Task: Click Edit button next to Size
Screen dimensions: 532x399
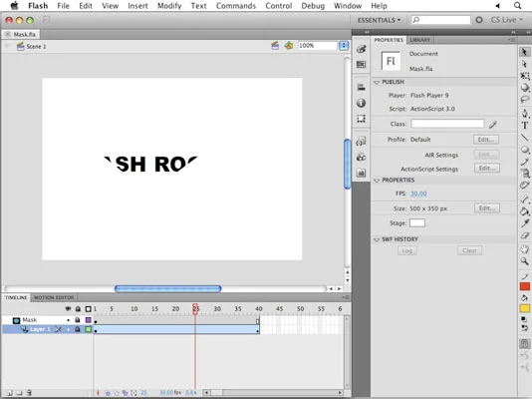Action: click(x=487, y=207)
